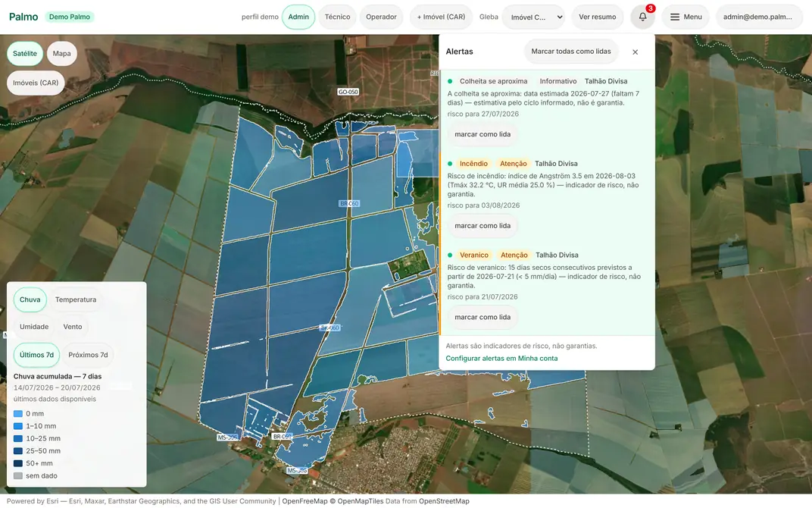Mark Colheita se aproxima alert as read
This screenshot has width=812, height=508.
(482, 134)
